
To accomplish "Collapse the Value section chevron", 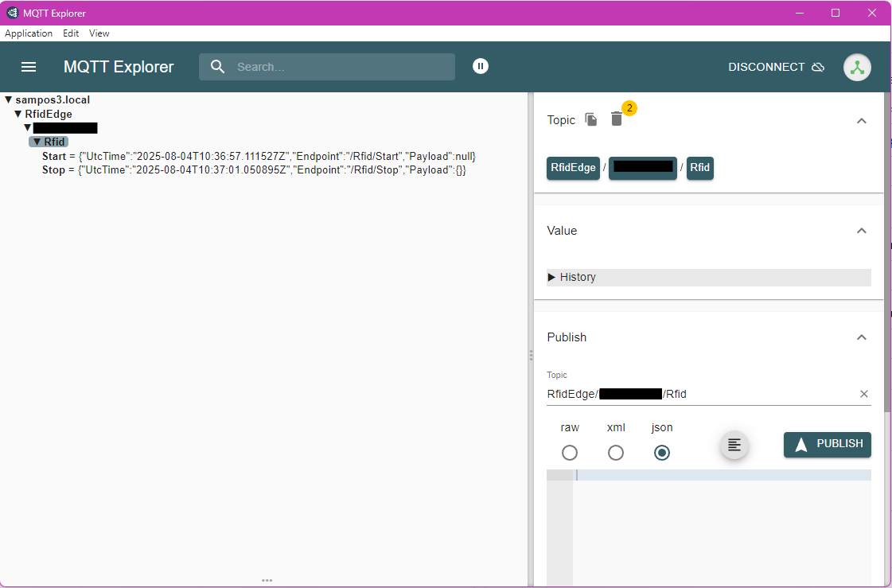I will click(x=861, y=230).
